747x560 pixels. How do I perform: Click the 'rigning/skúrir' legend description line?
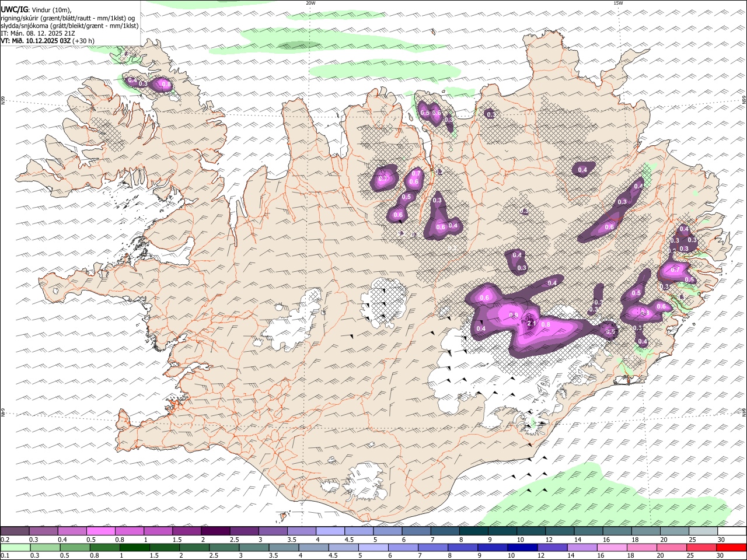tap(68, 18)
